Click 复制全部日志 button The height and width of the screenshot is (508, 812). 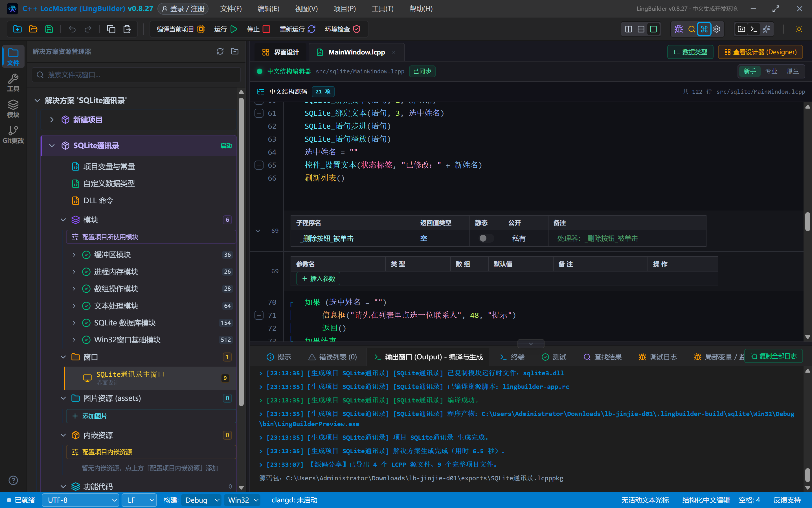pyautogui.click(x=773, y=356)
